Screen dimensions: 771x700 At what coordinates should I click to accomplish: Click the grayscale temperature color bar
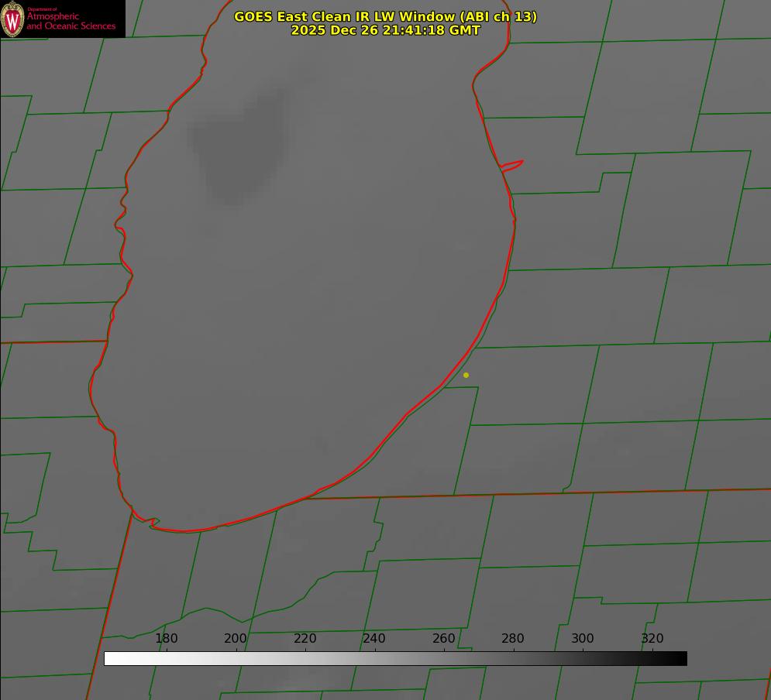[x=395, y=658]
